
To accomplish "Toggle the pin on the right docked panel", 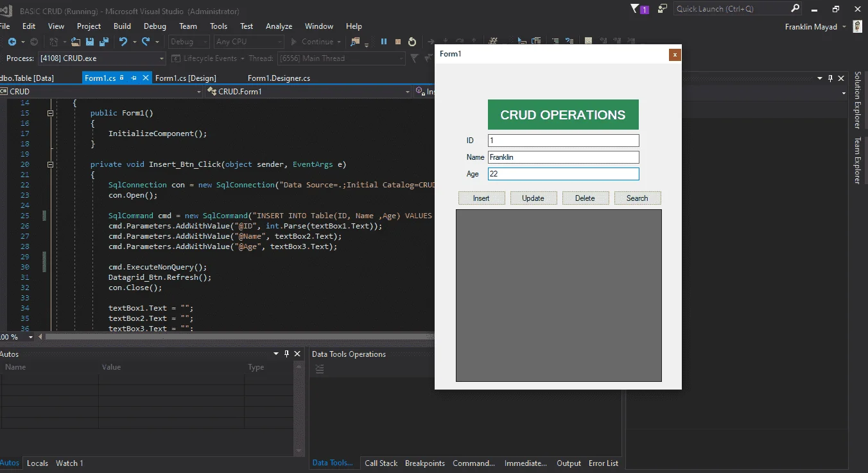I will (x=830, y=78).
